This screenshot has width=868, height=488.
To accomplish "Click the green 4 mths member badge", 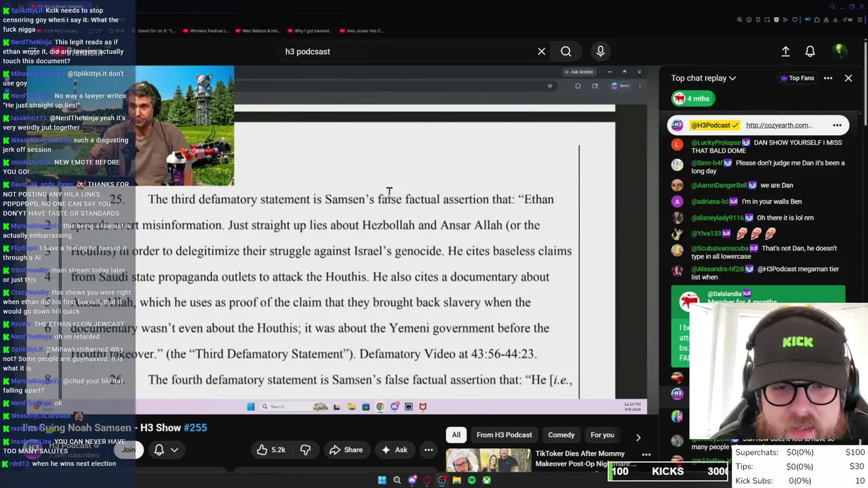I will 692,99.
